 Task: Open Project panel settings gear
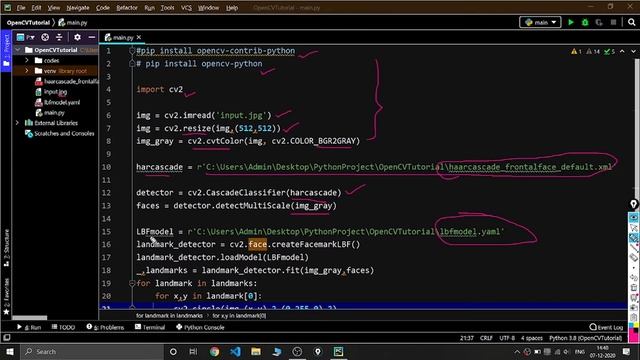click(x=77, y=37)
